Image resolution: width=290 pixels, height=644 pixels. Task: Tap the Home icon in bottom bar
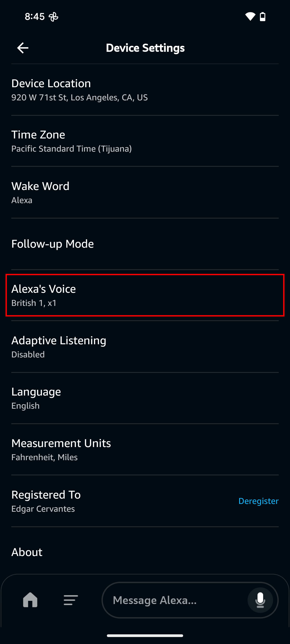[30, 600]
